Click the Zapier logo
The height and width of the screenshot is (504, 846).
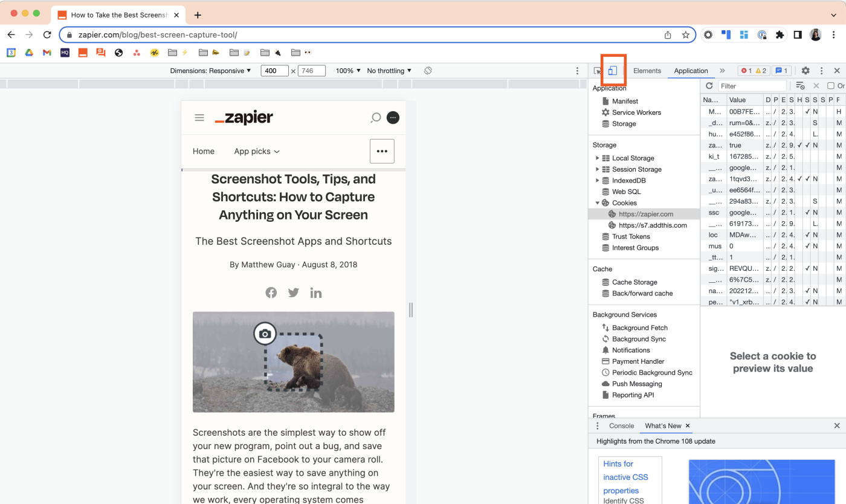pos(244,117)
